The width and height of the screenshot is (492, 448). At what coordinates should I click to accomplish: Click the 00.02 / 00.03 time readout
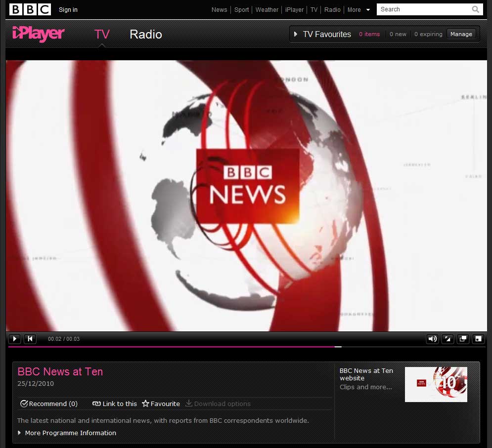(64, 339)
